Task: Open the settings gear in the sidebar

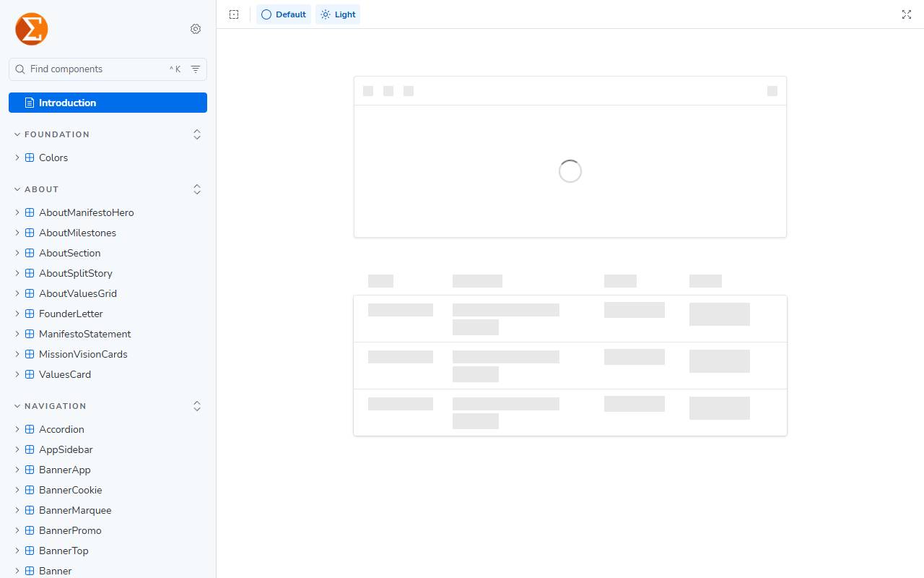Action: [x=196, y=29]
